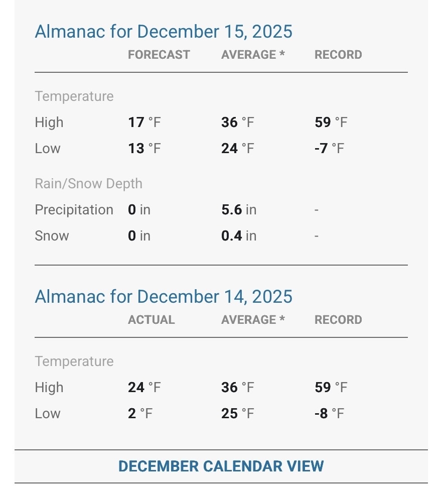Select the actual high value 24 °F
The image size is (448, 486).
pyautogui.click(x=144, y=388)
